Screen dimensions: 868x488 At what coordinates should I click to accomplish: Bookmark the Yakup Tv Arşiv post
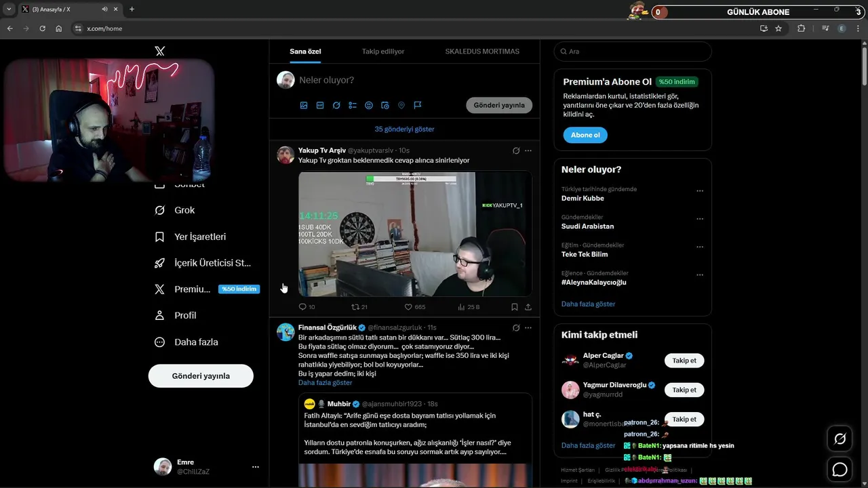pyautogui.click(x=515, y=307)
